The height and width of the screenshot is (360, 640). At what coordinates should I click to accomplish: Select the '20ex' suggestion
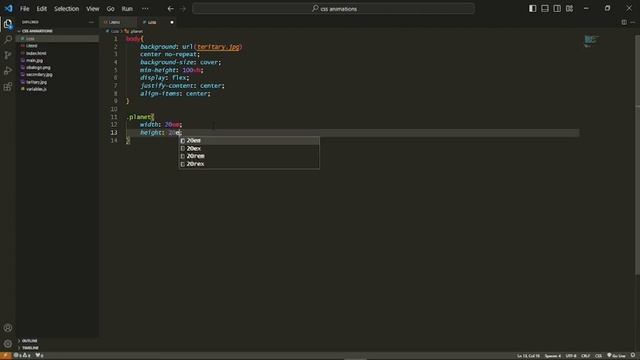point(249,149)
